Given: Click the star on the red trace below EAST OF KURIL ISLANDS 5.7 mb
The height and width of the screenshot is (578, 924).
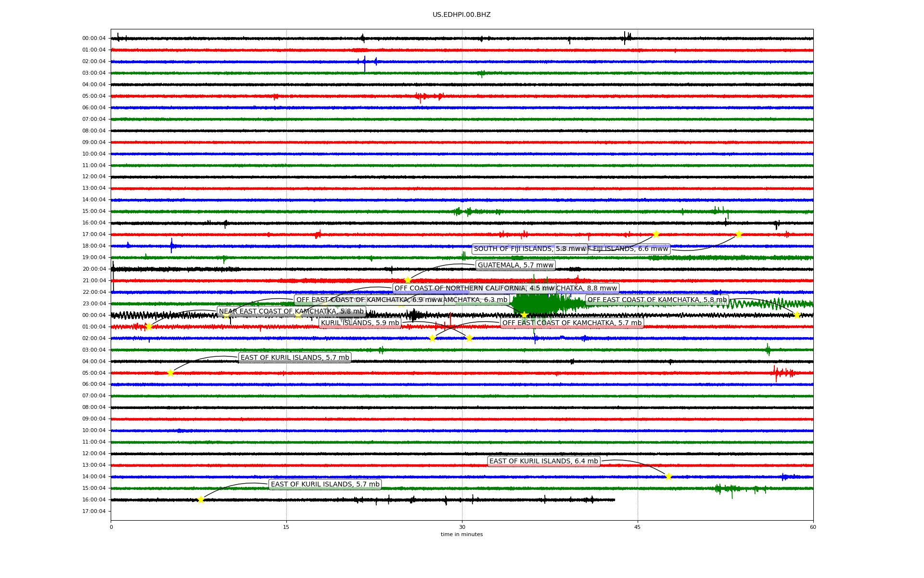Looking at the screenshot, I should [x=170, y=373].
